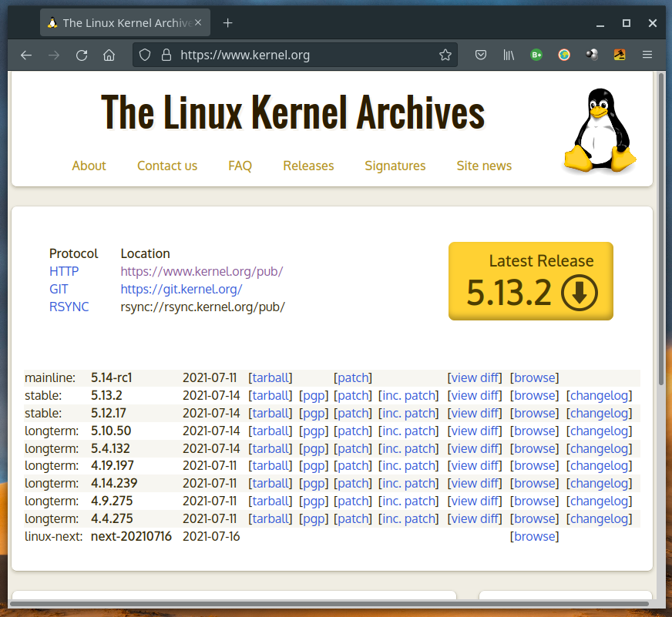672x617 pixels.
Task: Open the FAQ page
Action: coord(240,166)
